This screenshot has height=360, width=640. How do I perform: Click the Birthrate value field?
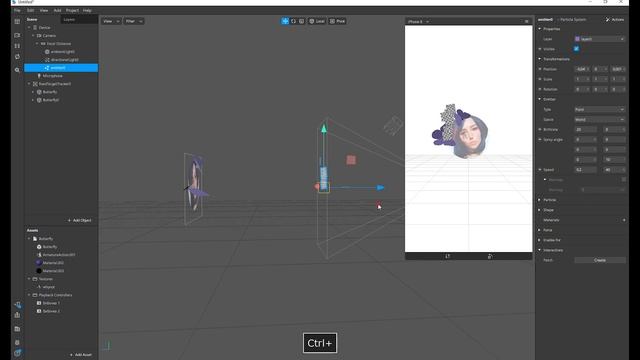pos(585,130)
